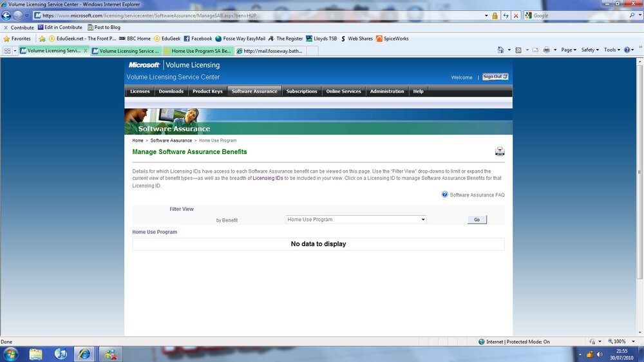644x362 pixels.
Task: Open the SpiceWorks favorites bar link
Action: (392, 39)
